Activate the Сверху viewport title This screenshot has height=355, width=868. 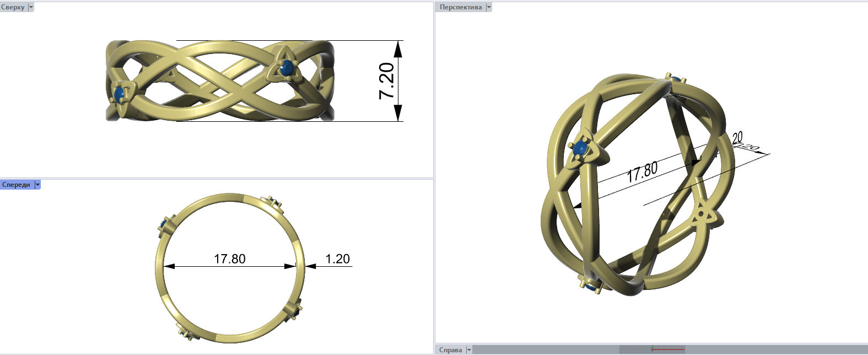click(x=13, y=7)
